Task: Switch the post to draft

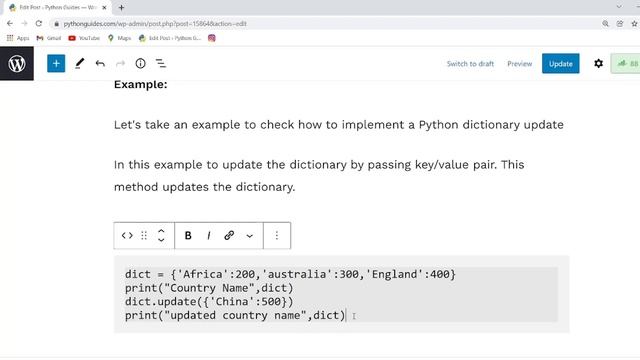Action: point(470,64)
